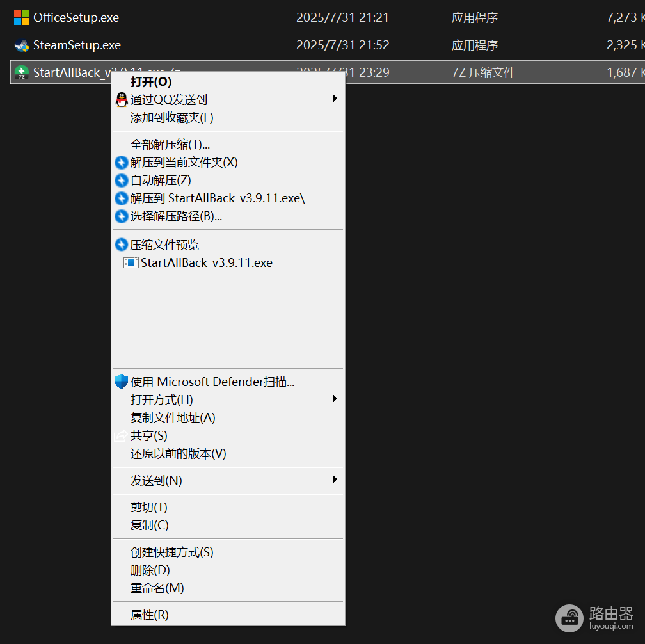Screen dimensions: 645x644
Task: Click size value 7,273
Action: [621, 17]
